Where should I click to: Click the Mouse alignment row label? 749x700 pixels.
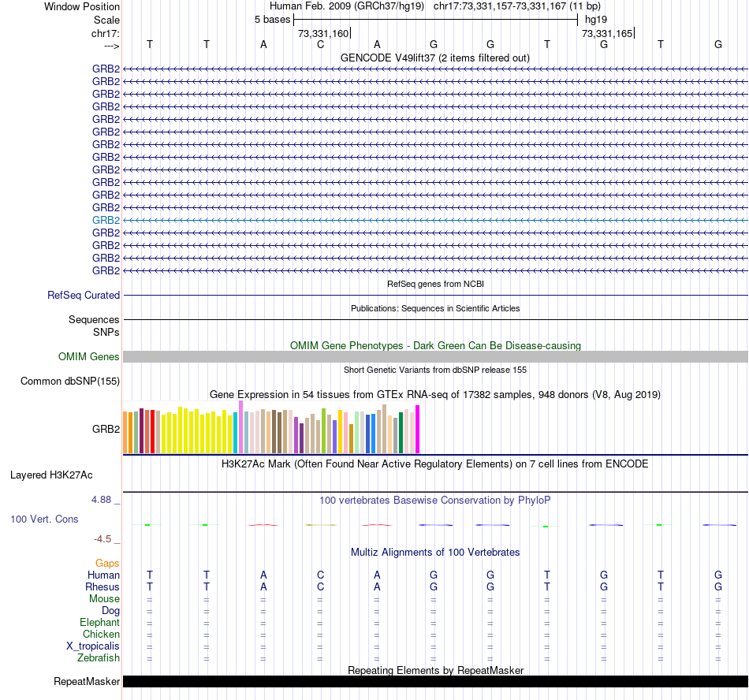tap(105, 599)
